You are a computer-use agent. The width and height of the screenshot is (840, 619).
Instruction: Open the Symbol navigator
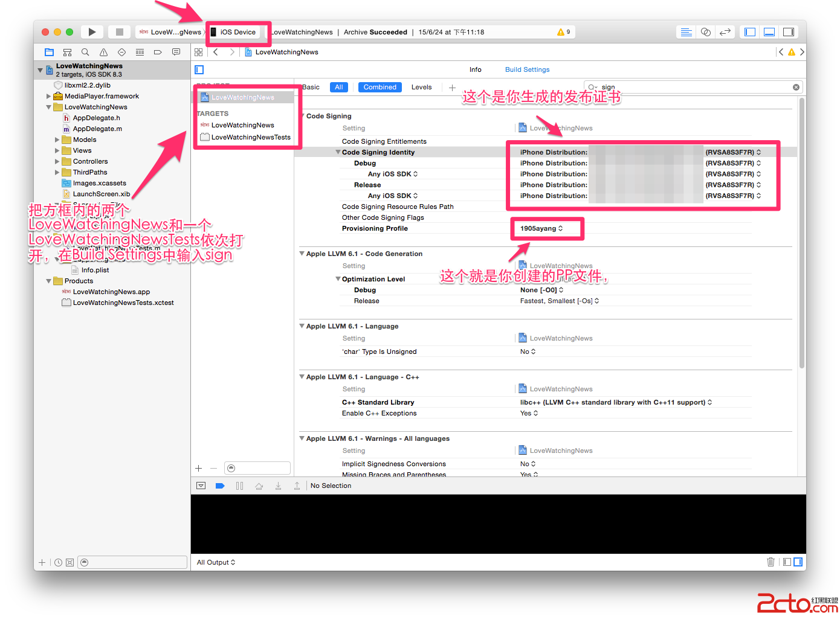pos(68,53)
